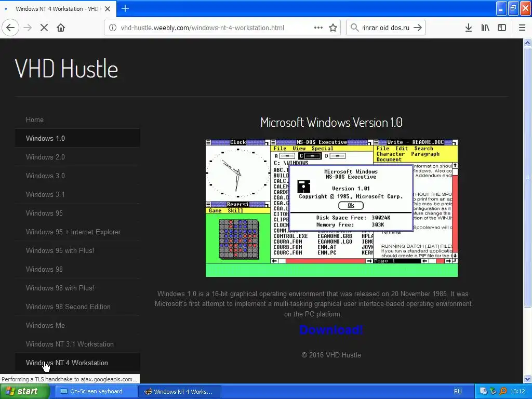Close the Windows NT 4 Workstation tab

coord(108,9)
